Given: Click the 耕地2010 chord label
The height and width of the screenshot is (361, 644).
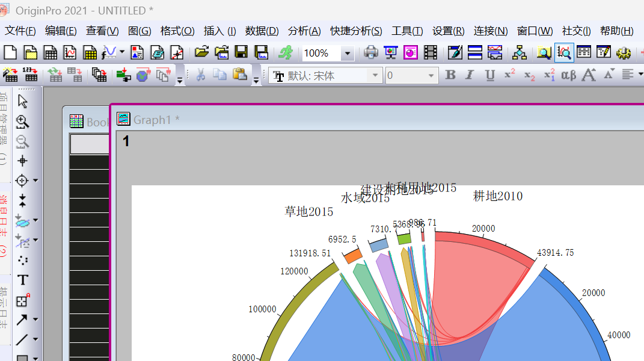Looking at the screenshot, I should [498, 196].
